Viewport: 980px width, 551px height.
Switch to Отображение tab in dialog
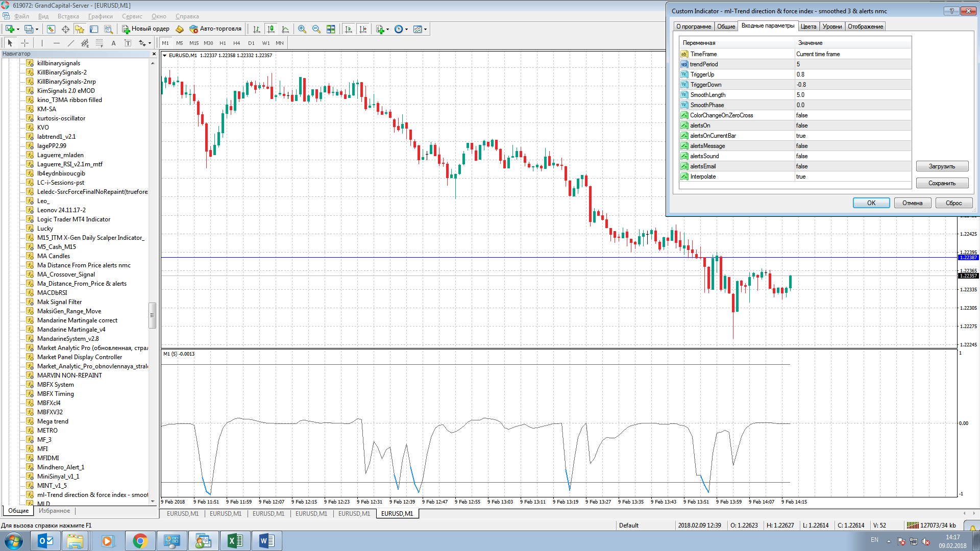[865, 27]
